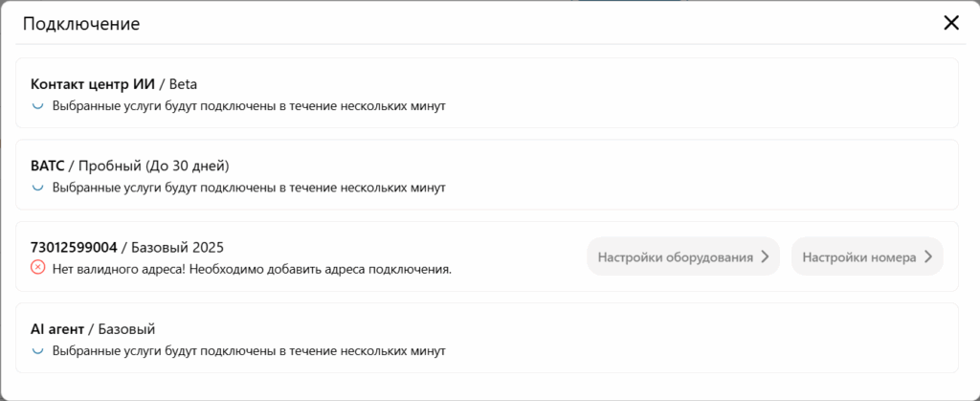The width and height of the screenshot is (980, 401).
Task: Click the Подключение dialog title
Action: point(81,24)
